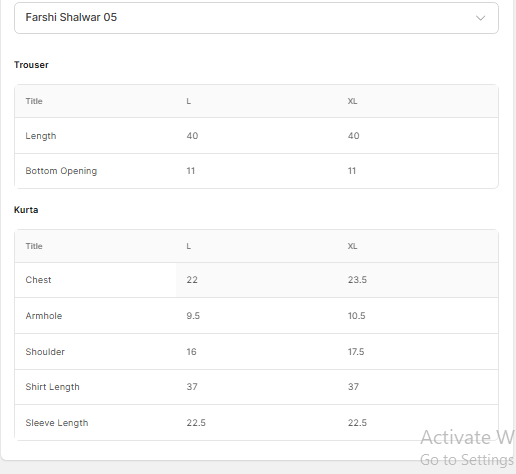The width and height of the screenshot is (516, 474).
Task: Select the Chest row label
Action: click(38, 280)
